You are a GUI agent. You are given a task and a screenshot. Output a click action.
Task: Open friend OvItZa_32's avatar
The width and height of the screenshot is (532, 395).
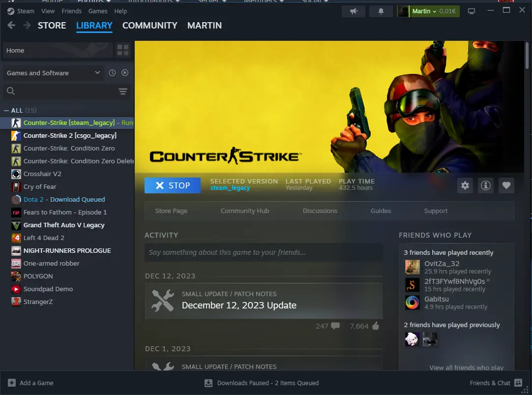coord(412,267)
